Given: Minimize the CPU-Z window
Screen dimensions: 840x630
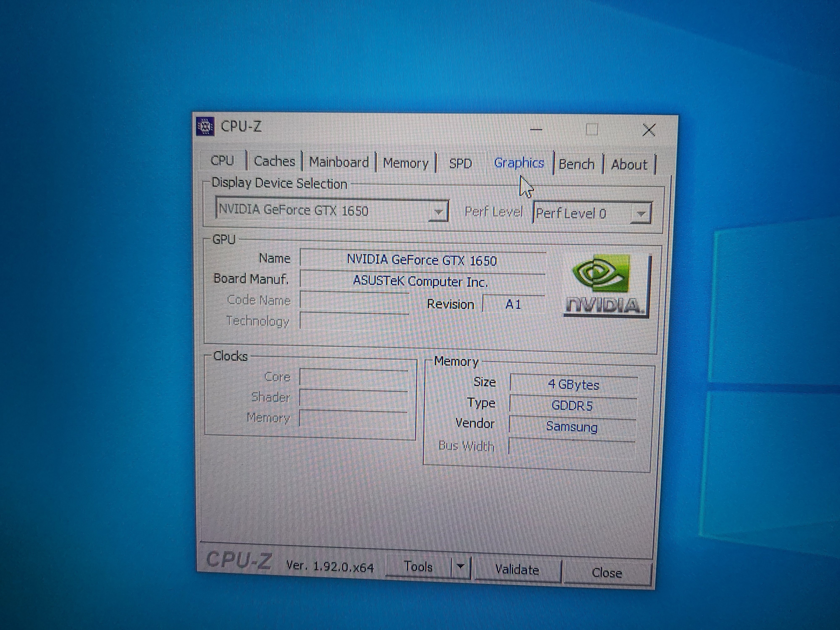Looking at the screenshot, I should [x=536, y=130].
